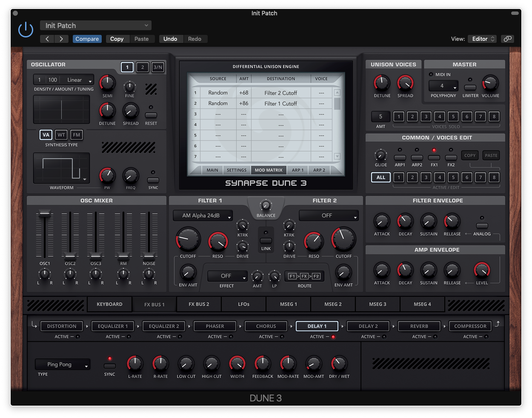Click the master VOLUME knob
The width and height of the screenshot is (532, 418).
(x=490, y=83)
